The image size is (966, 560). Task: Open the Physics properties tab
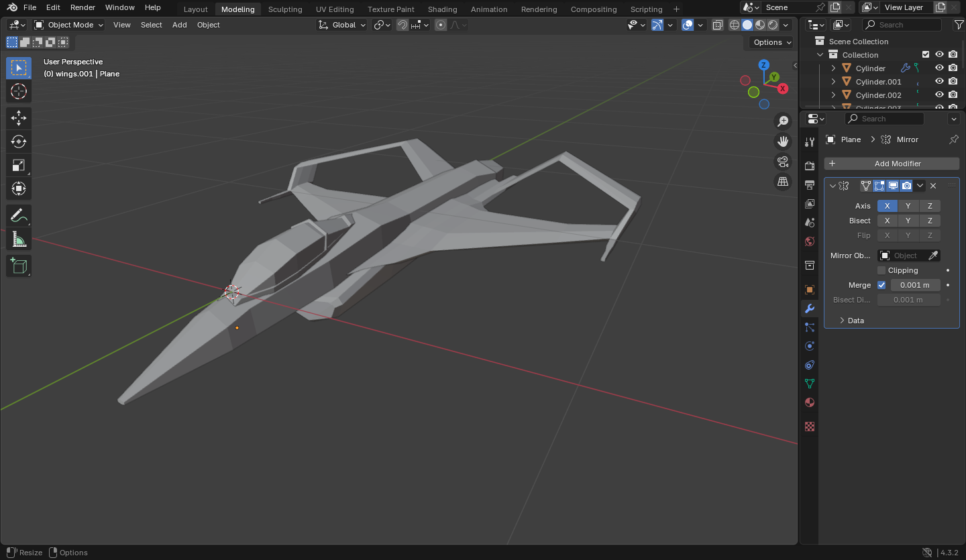[810, 346]
